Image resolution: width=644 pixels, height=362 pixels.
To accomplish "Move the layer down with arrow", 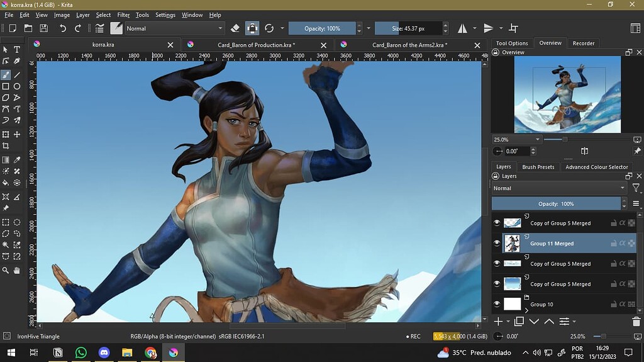I will point(534,322).
